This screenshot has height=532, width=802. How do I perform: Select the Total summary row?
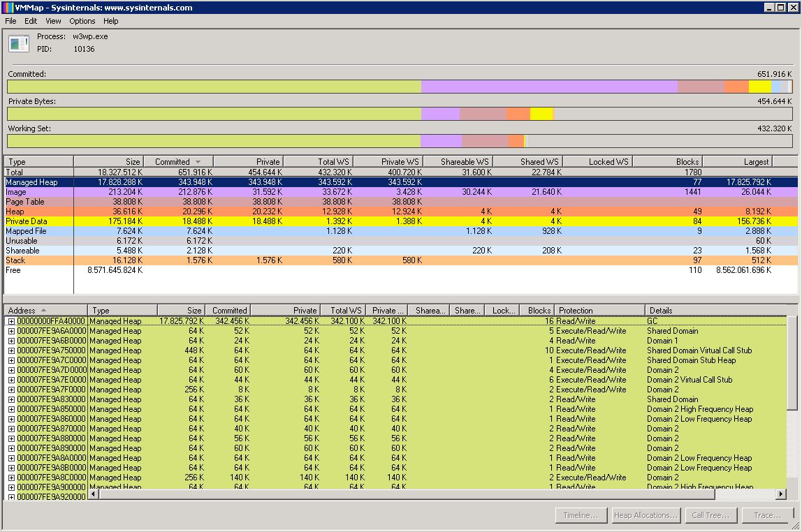401,172
